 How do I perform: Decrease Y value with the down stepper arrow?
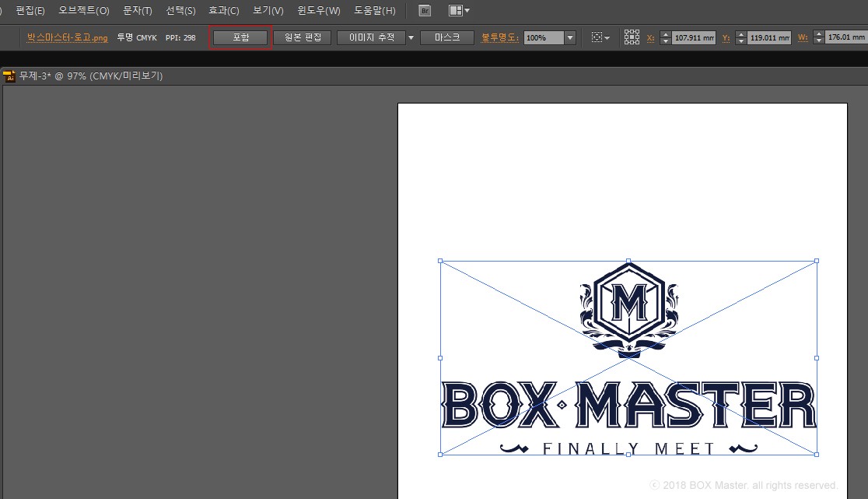[x=741, y=41]
